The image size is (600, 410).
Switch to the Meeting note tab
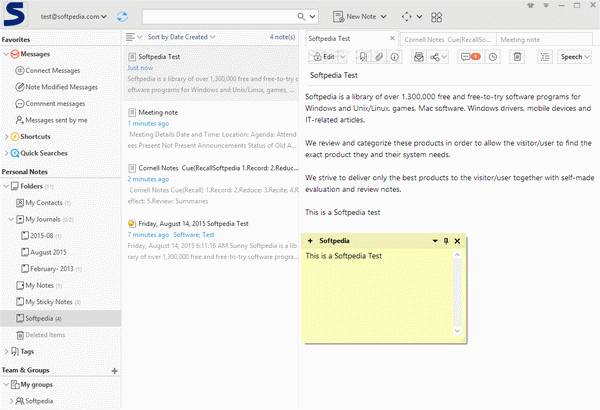(544, 39)
